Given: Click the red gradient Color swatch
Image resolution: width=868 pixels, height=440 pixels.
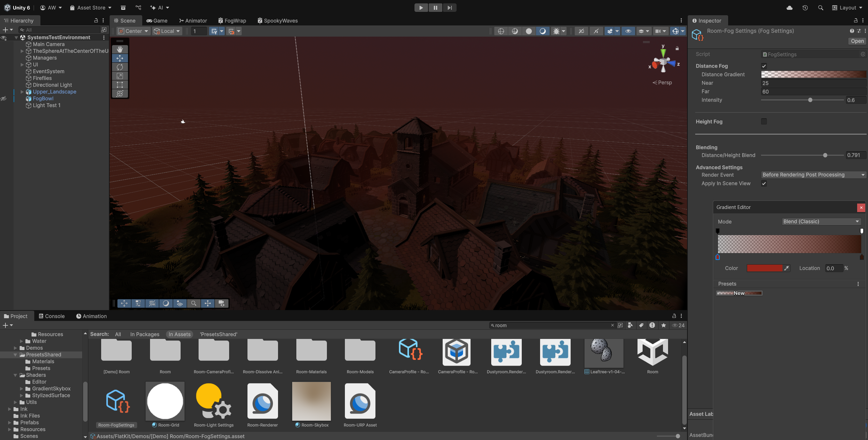Looking at the screenshot, I should point(765,268).
